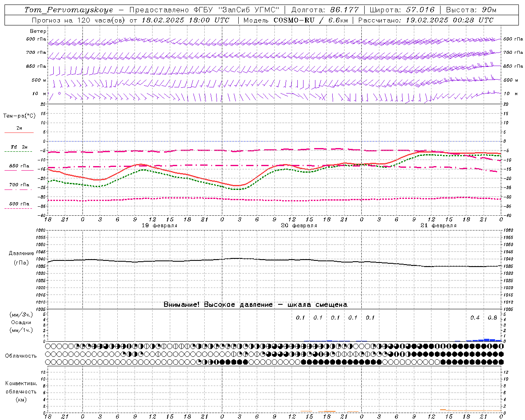Select the Прогноз на 120 часа(ов) text
The height and width of the screenshot is (420, 525).
79,20
